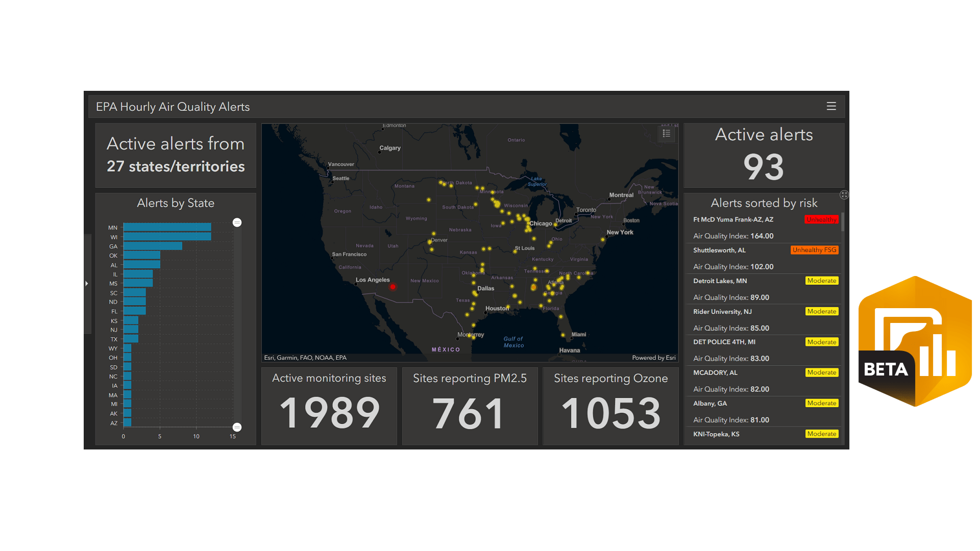The height and width of the screenshot is (551, 980).
Task: Click the Alerts by State panel header
Action: pyautogui.click(x=175, y=203)
